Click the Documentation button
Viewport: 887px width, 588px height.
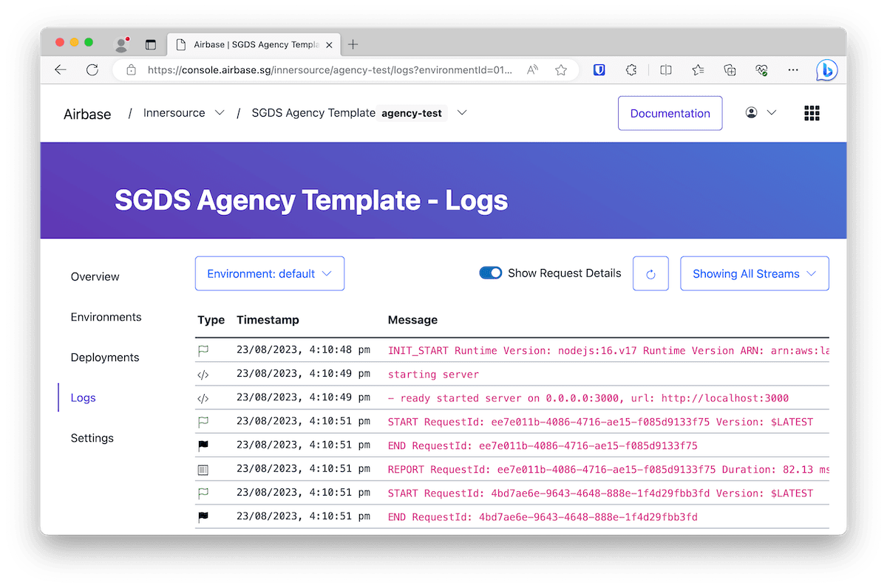pyautogui.click(x=670, y=113)
